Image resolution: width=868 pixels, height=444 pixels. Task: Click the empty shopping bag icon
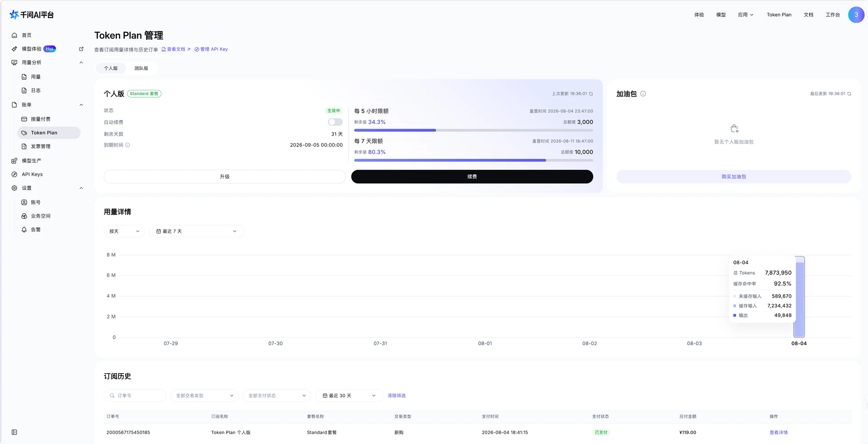click(734, 129)
